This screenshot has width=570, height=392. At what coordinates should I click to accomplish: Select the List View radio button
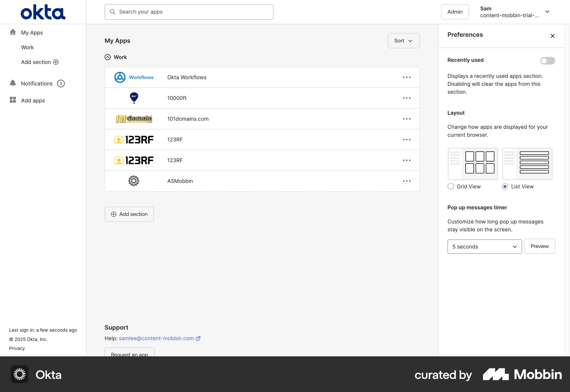(x=506, y=186)
